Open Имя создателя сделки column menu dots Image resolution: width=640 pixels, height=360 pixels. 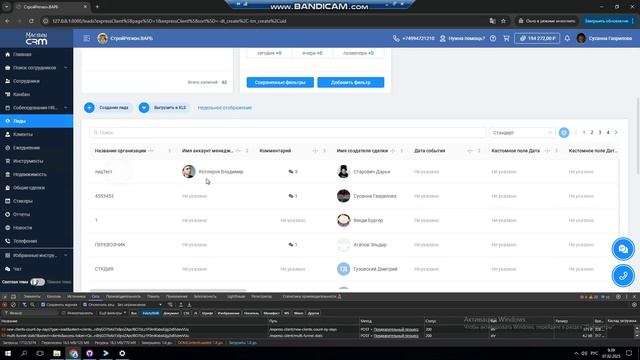click(402, 151)
